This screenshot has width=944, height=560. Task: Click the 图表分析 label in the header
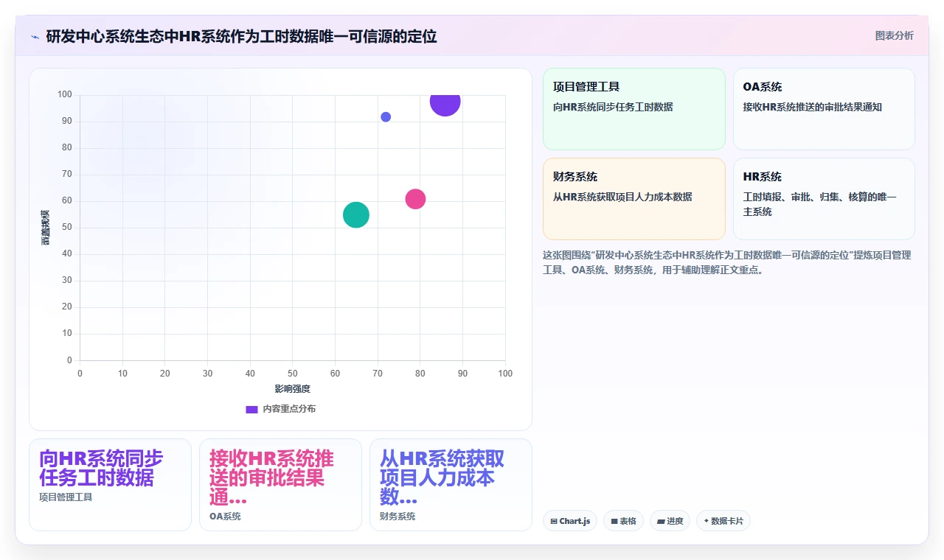tap(894, 35)
